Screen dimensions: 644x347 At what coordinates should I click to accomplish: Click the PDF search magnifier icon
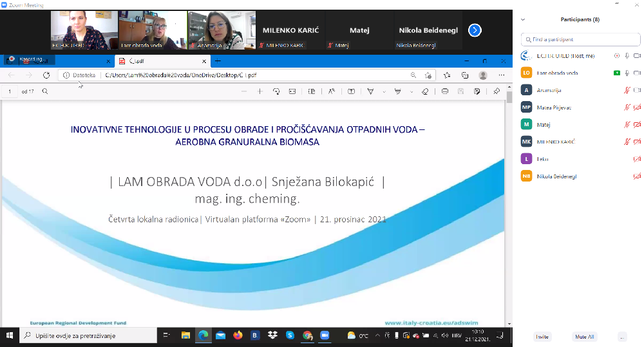45,91
